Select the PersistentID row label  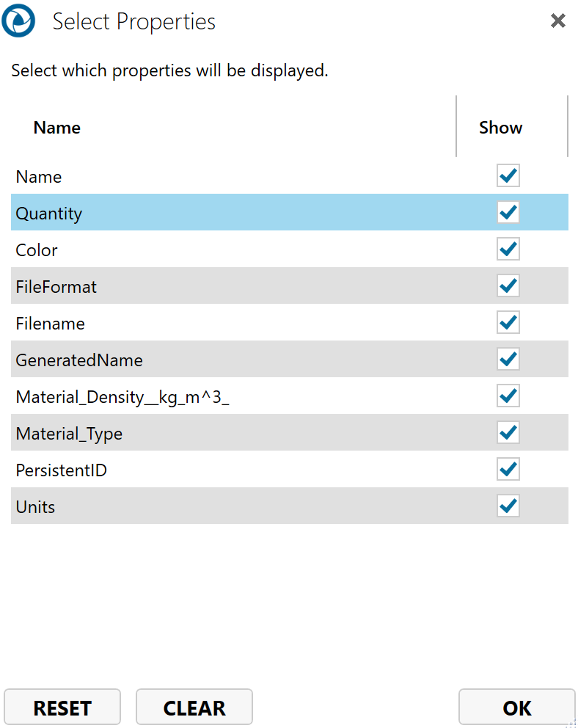62,470
